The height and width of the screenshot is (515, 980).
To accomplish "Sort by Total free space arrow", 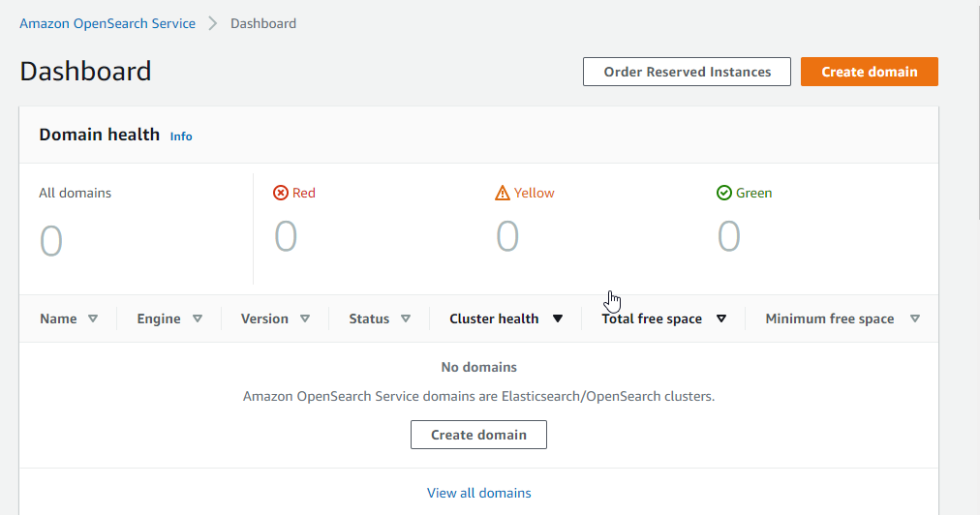I will [x=721, y=318].
